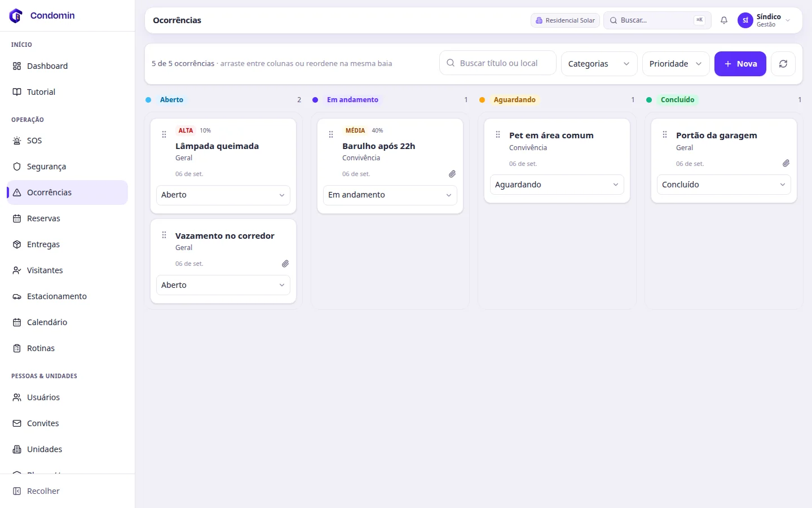Expand the Síndico user menu
This screenshot has height=508, width=812.
(x=765, y=20)
